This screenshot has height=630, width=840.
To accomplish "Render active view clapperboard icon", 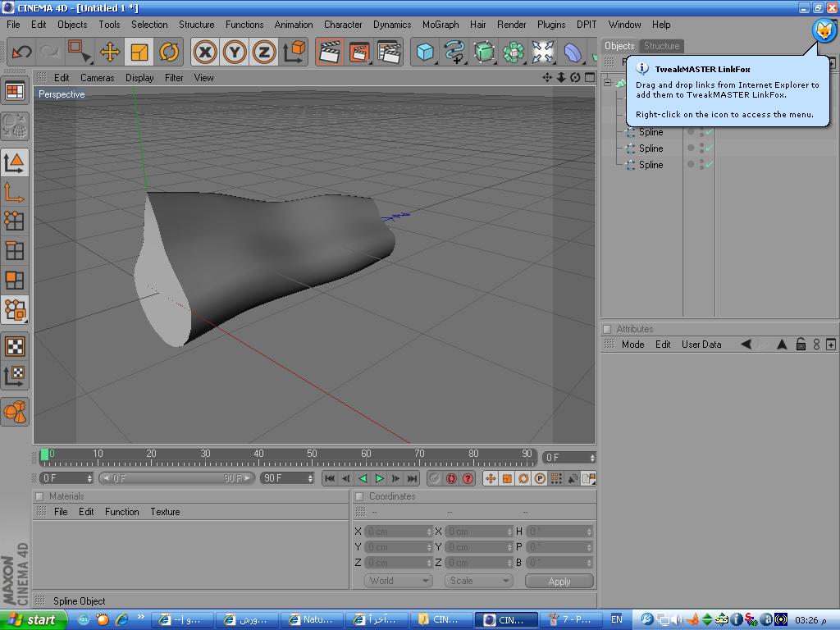I will click(x=330, y=52).
